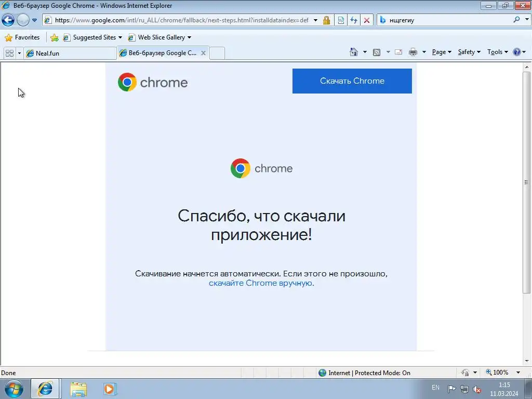Viewport: 532px width, 399px height.
Task: Expand the address bar autocomplete dropdown
Action: point(315,20)
